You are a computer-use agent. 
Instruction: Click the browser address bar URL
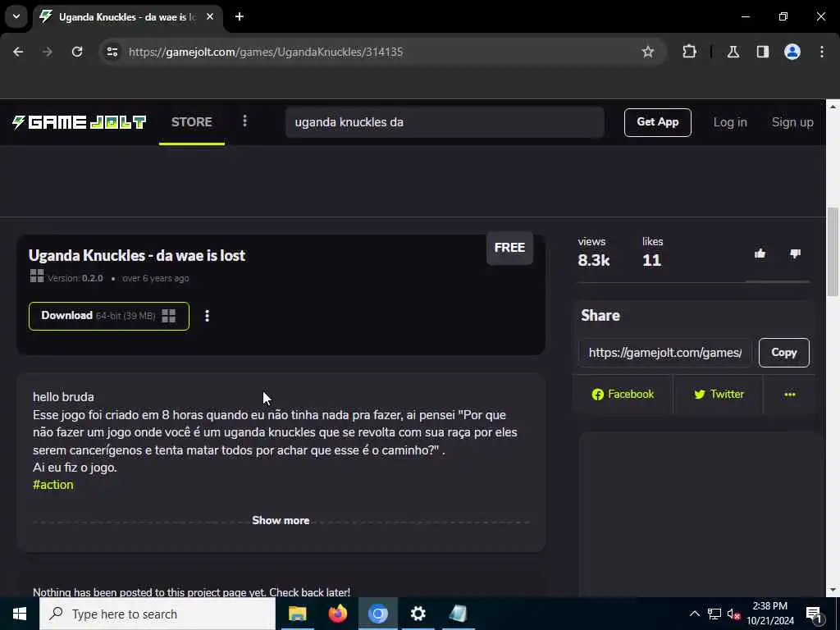tap(266, 52)
